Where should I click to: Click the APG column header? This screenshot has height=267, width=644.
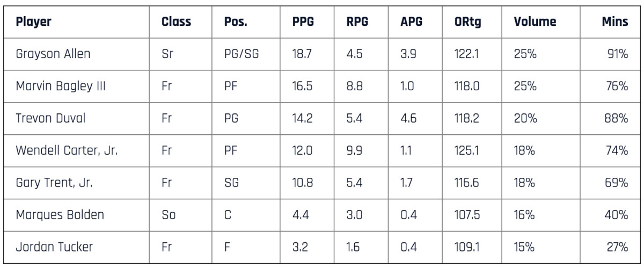[411, 23]
